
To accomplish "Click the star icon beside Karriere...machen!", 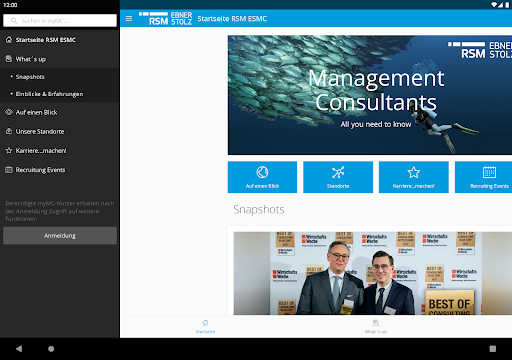I will [x=9, y=151].
